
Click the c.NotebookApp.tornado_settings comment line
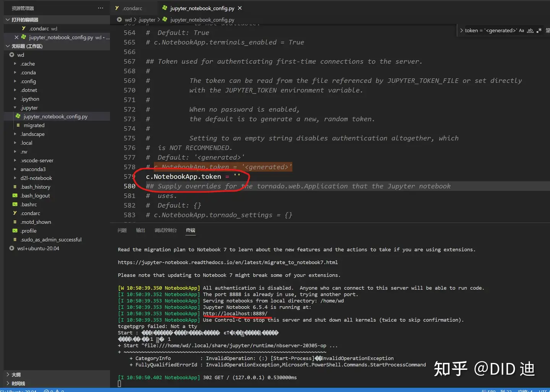click(x=219, y=215)
